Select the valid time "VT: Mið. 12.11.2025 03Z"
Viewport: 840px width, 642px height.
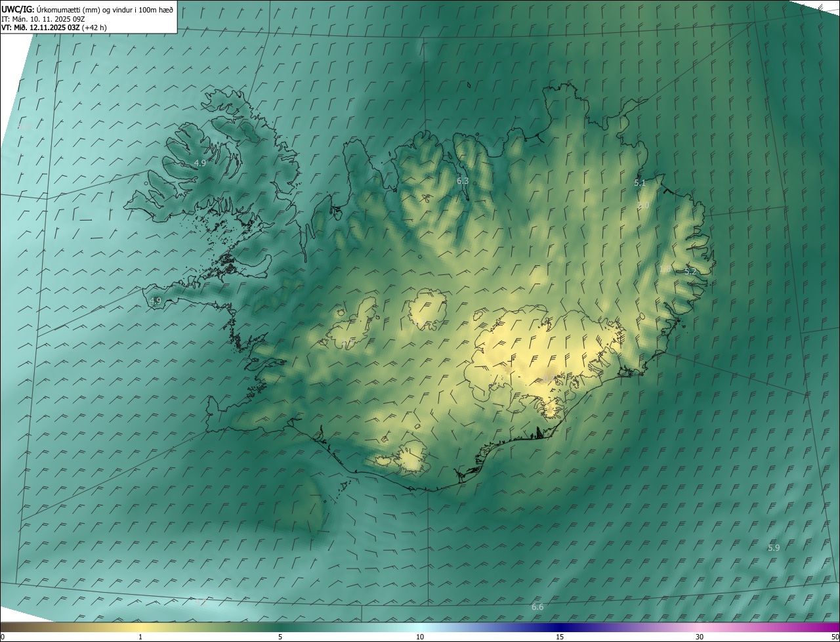click(40, 28)
